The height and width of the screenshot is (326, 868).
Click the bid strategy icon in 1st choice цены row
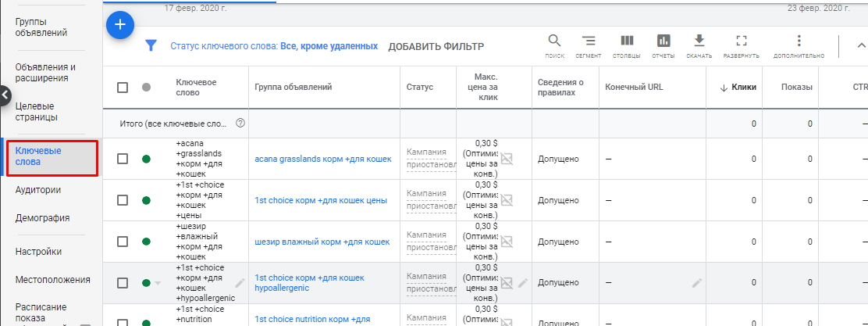click(507, 200)
